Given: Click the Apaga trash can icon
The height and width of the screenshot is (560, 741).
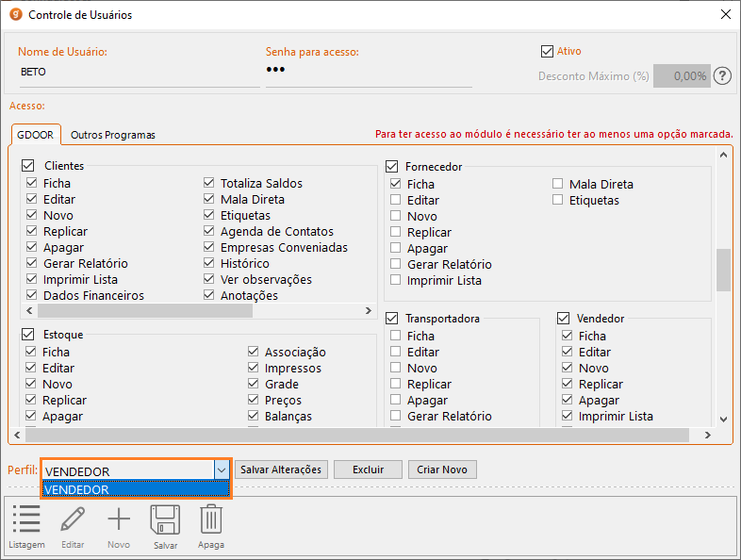Looking at the screenshot, I should 211,519.
